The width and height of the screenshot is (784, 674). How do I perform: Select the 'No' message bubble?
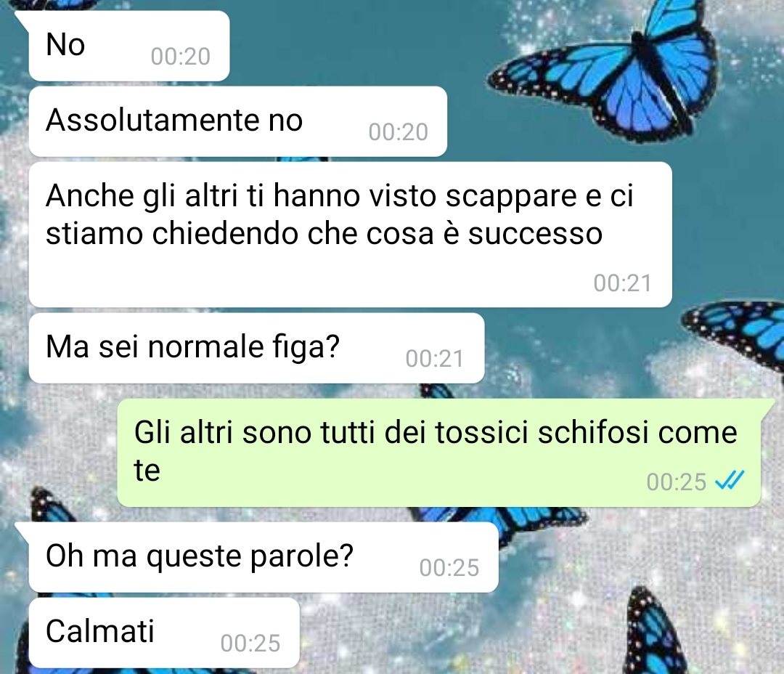129,46
